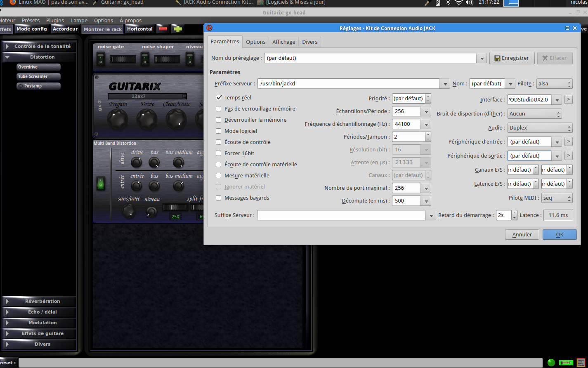Click the Enregistrer button
The height and width of the screenshot is (368, 588).
[x=512, y=58]
